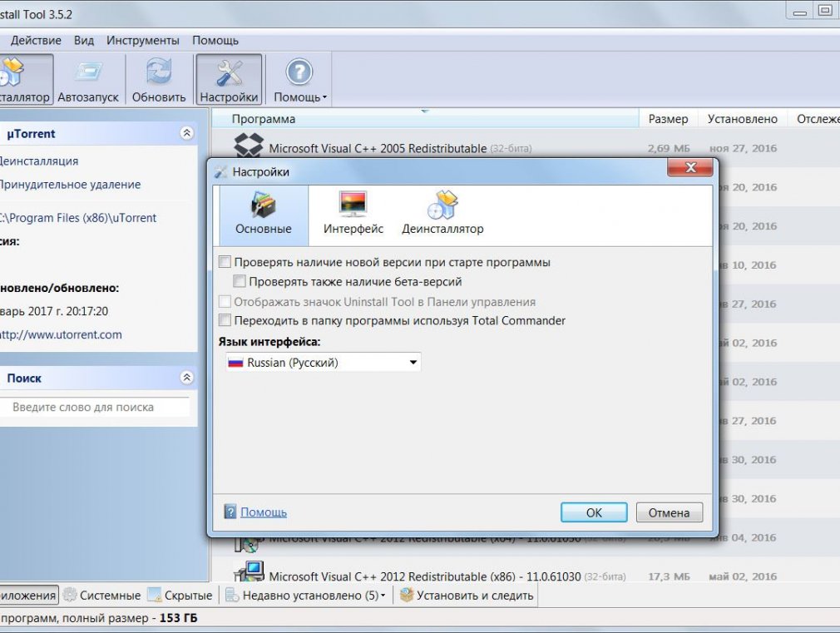840x633 pixels.
Task: Click Visual C++ 2012 (x86) program icon
Action: (249, 572)
